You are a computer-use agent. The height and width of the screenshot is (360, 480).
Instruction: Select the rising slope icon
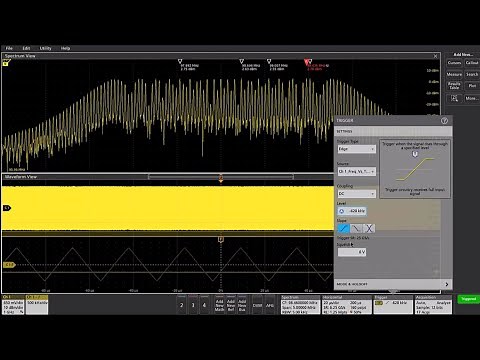(x=343, y=228)
